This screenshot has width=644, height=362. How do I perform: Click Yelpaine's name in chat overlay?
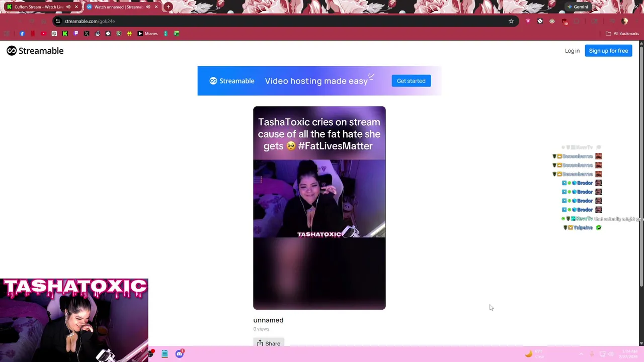pyautogui.click(x=583, y=228)
